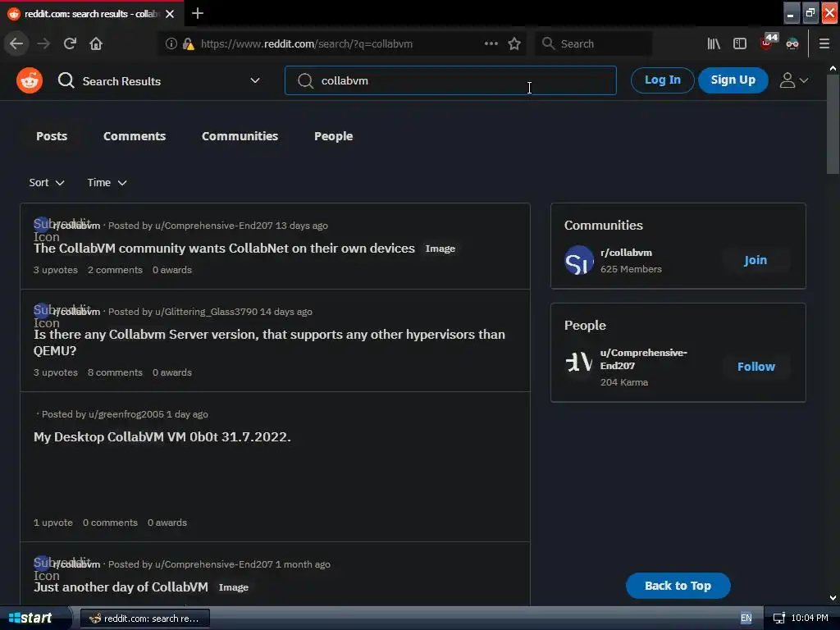Screen dimensions: 840x630
Task: Click the uBlock extension icon showing 44
Action: point(768,42)
